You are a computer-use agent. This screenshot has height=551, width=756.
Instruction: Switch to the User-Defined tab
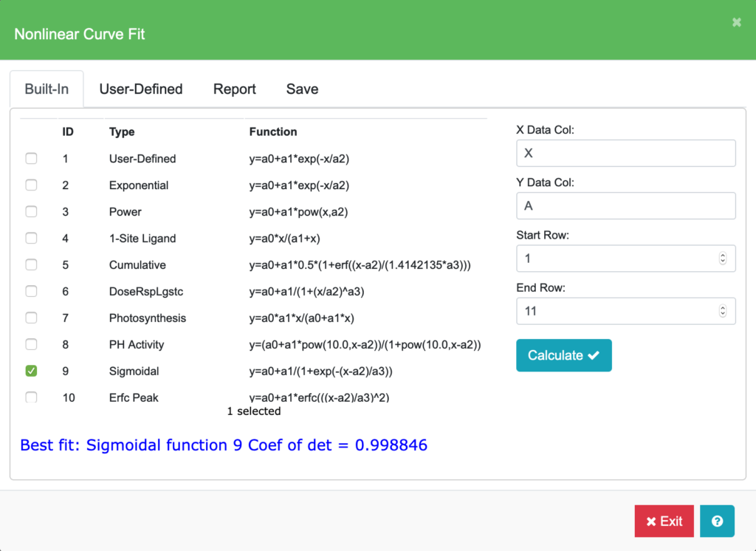click(141, 89)
